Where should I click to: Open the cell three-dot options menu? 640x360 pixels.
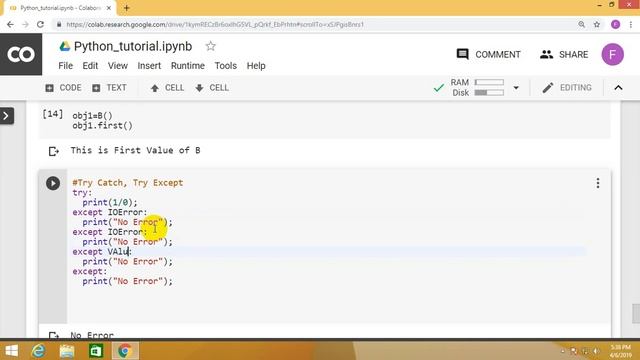point(598,183)
